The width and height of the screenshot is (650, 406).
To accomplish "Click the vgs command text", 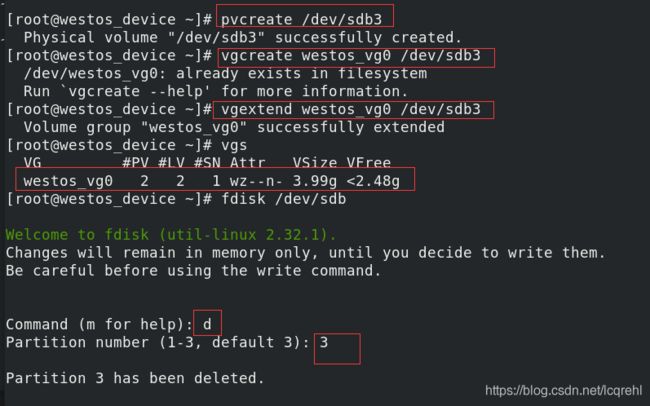I will [234, 146].
